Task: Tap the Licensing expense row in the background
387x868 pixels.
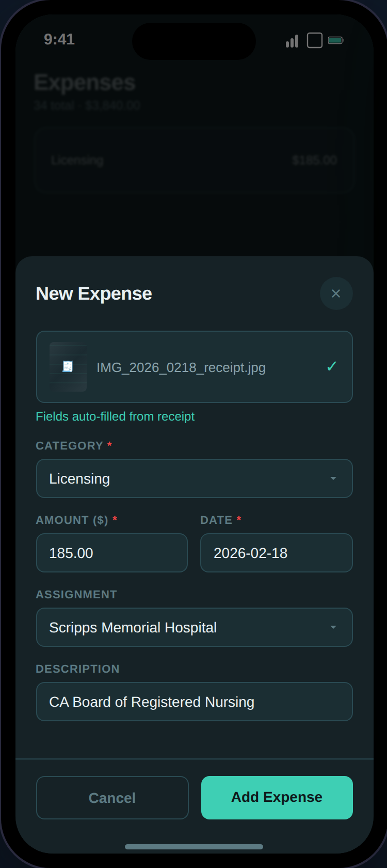Action: (194, 160)
